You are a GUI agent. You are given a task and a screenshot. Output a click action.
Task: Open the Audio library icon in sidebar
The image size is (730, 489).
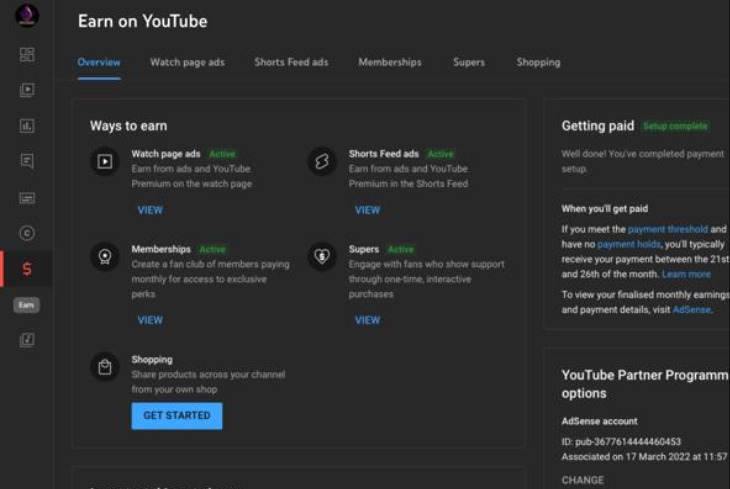[27, 340]
